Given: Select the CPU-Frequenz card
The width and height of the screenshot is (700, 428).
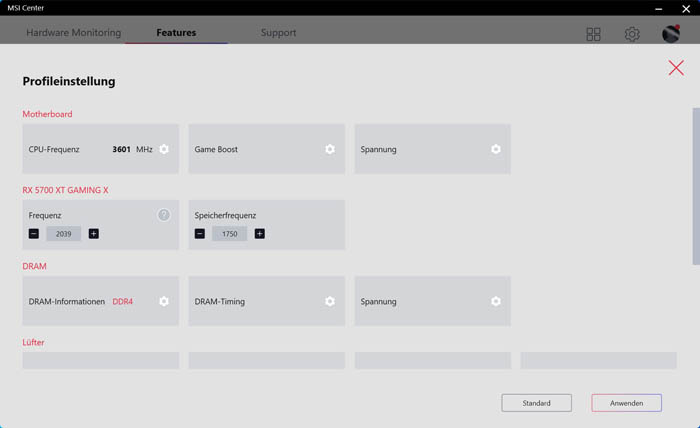Looking at the screenshot, I should (x=100, y=149).
